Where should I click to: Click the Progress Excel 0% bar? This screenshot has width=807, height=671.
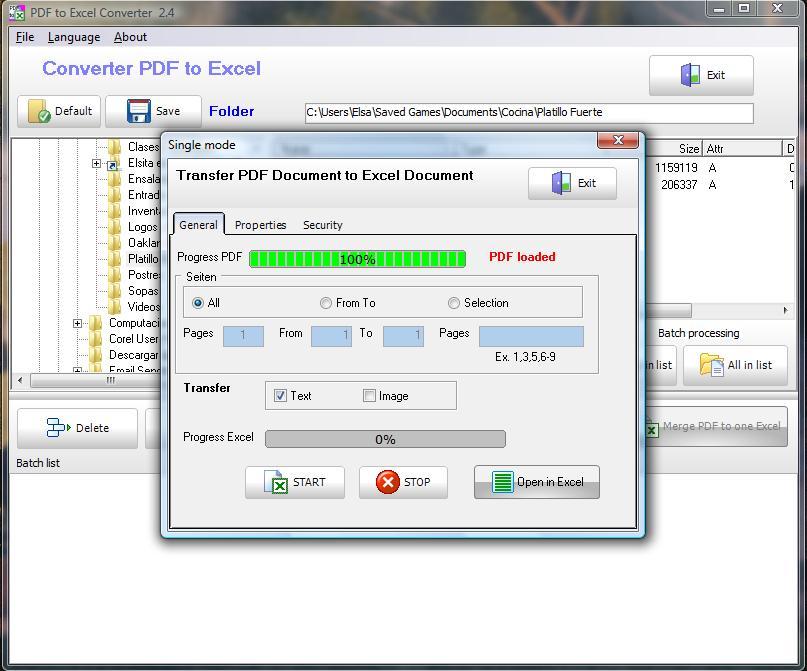(x=385, y=439)
